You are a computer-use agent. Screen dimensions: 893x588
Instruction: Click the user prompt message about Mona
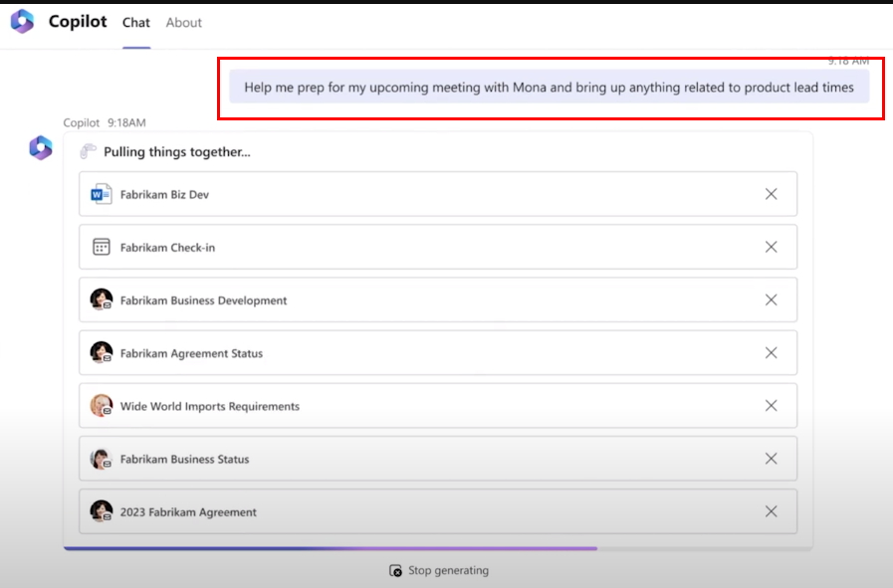[x=549, y=88]
